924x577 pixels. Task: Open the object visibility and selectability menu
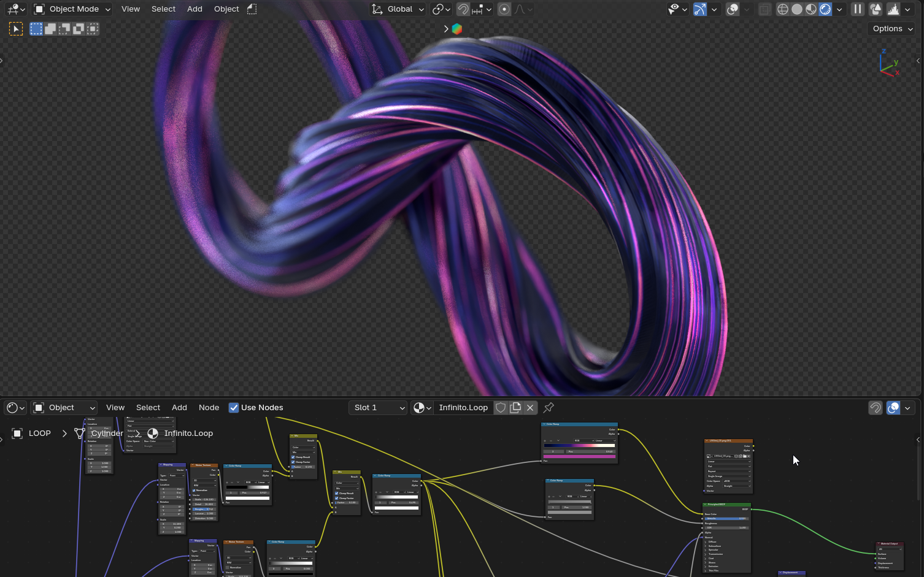[678, 9]
